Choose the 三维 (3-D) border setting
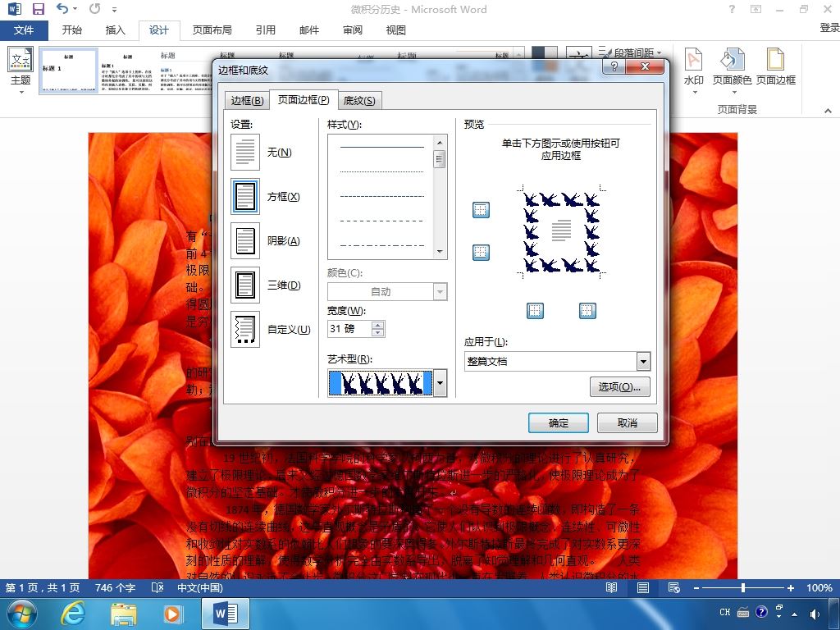The height and width of the screenshot is (630, 840). coord(245,285)
